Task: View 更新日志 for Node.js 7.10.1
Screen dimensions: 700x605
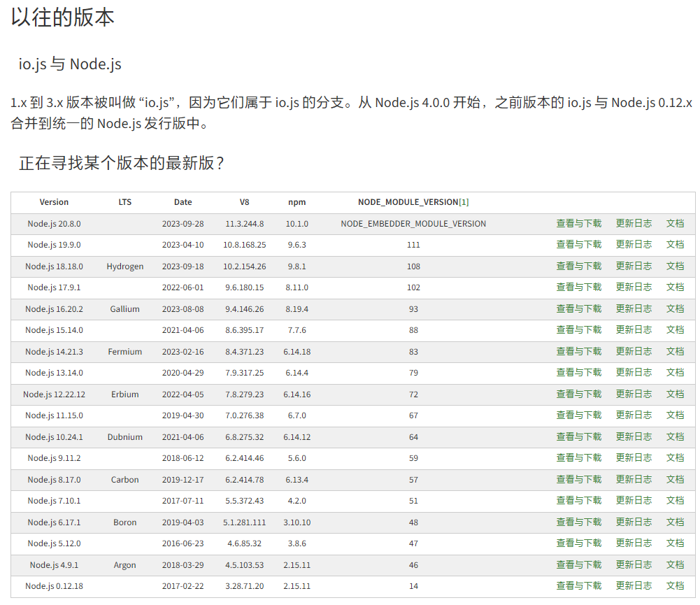Action: click(634, 500)
